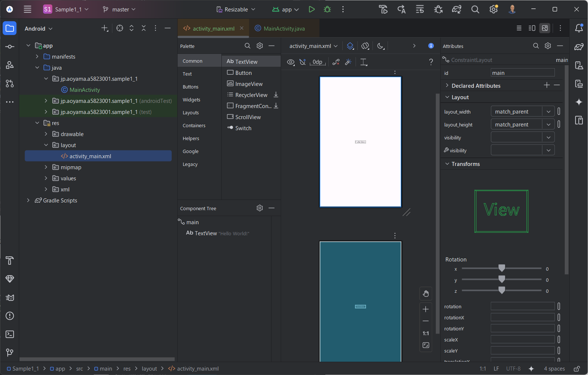Collapse the Transforms section
The height and width of the screenshot is (375, 588).
point(447,164)
